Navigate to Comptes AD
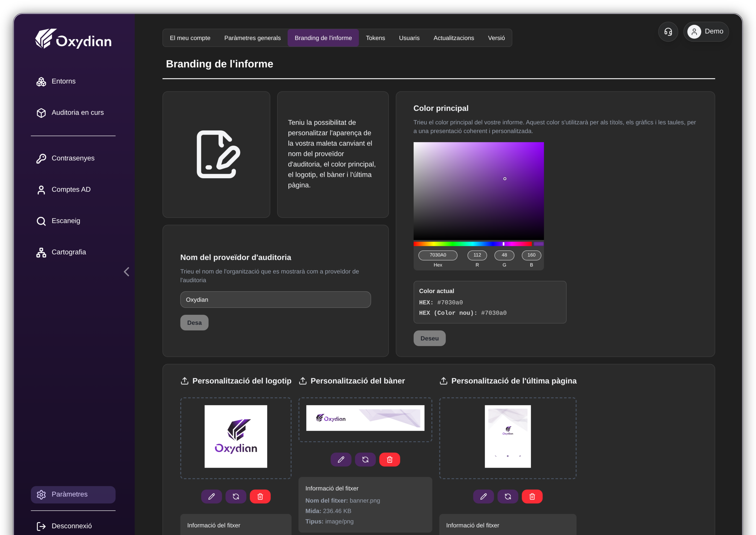756x535 pixels. tap(73, 190)
